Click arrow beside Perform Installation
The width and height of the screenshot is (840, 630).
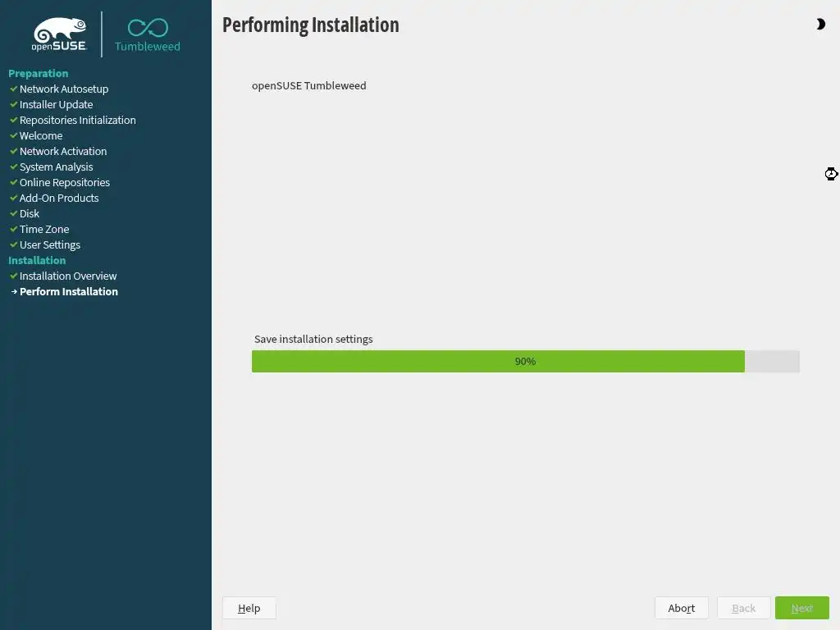[14, 291]
